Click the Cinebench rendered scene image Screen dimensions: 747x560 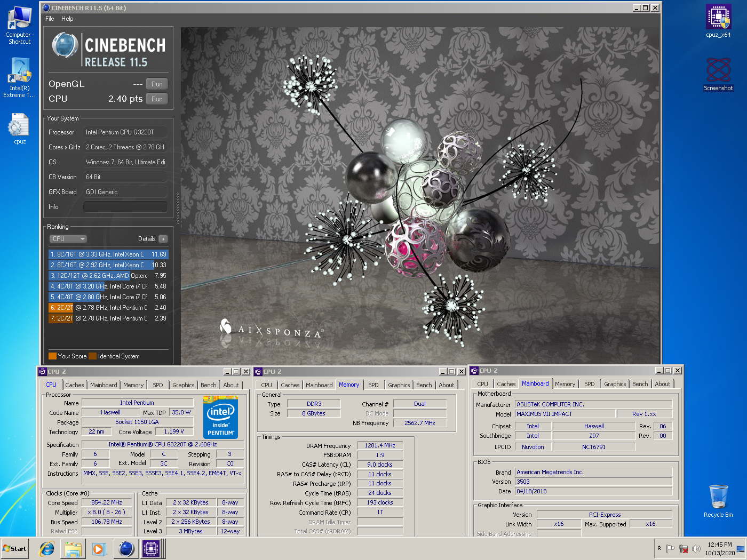pos(420,196)
